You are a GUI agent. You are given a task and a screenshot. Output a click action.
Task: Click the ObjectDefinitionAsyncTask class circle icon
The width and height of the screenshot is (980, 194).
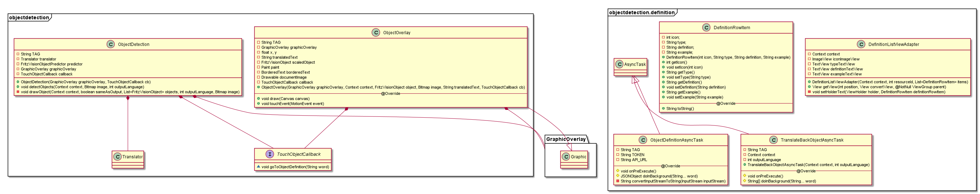pos(643,140)
